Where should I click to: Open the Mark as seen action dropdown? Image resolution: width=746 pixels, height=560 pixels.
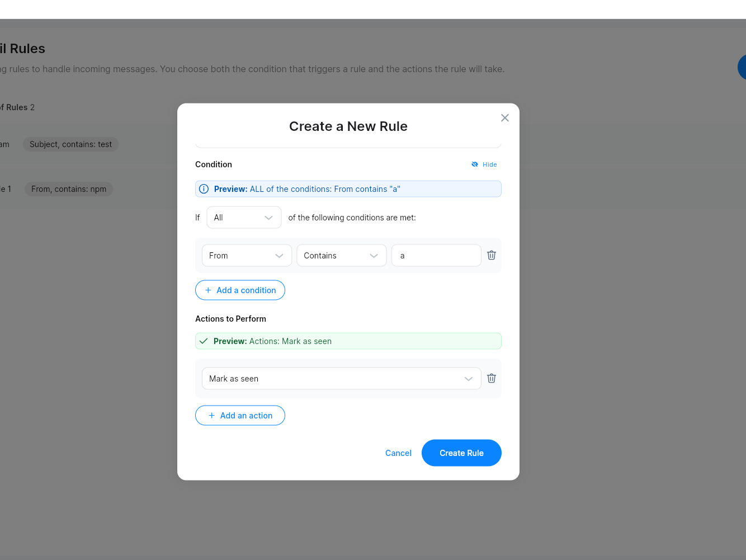click(341, 379)
